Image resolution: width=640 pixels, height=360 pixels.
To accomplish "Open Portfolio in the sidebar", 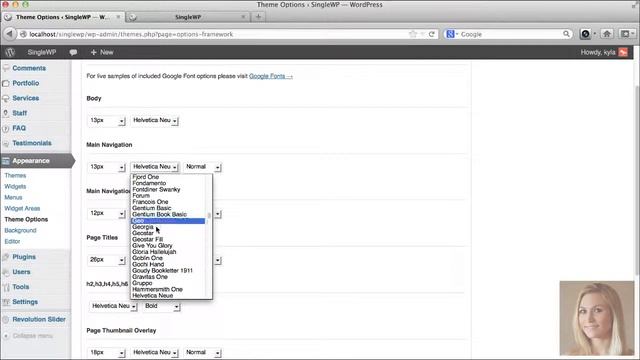I will coord(26,83).
